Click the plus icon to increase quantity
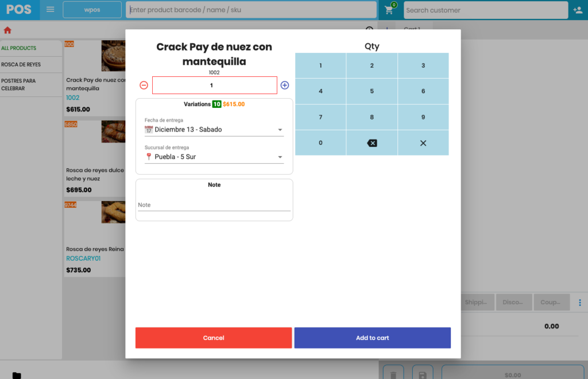This screenshot has height=379, width=588. pos(285,86)
